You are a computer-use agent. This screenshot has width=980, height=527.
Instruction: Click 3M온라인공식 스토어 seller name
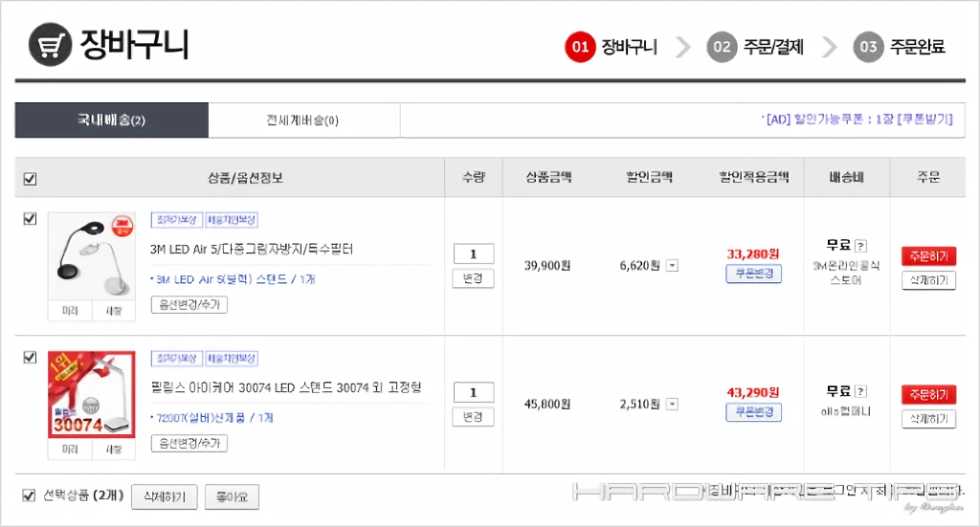coord(846,273)
